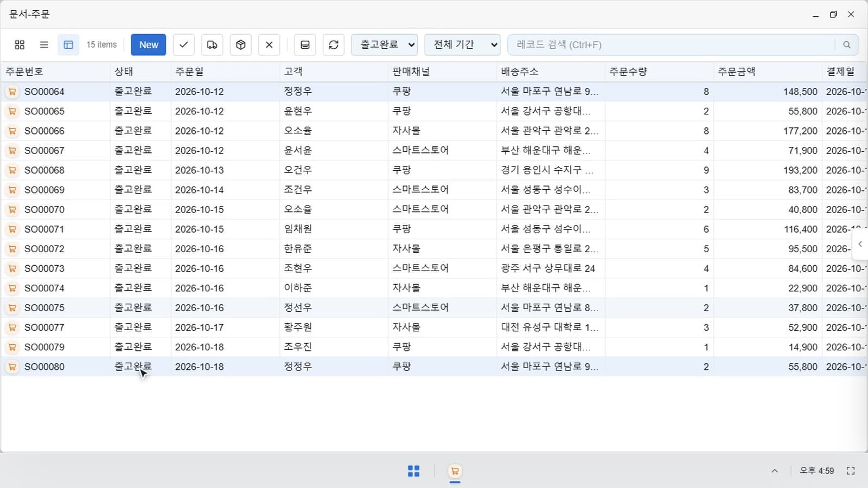Open order SO00068 row
This screenshot has width=868, height=488.
(x=434, y=170)
